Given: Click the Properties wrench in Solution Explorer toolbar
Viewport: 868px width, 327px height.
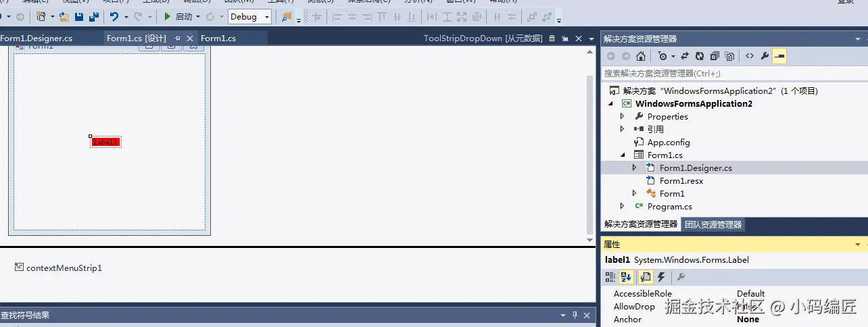Looking at the screenshot, I should pyautogui.click(x=765, y=56).
